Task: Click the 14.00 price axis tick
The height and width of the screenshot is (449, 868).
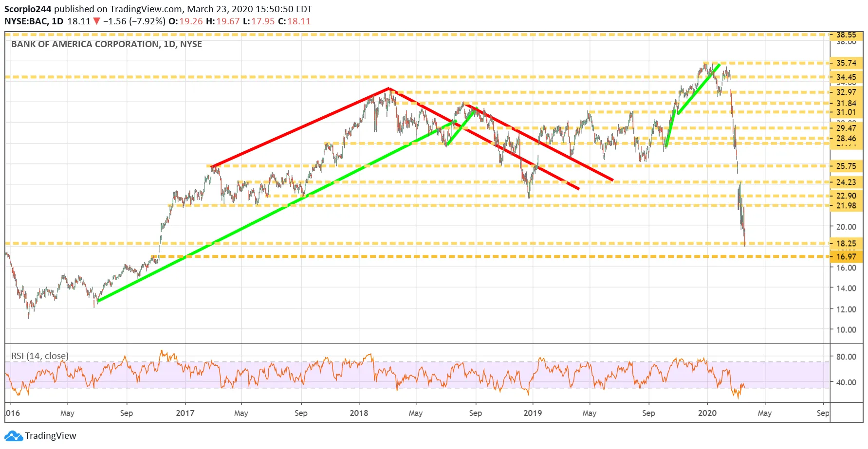Action: [x=846, y=288]
